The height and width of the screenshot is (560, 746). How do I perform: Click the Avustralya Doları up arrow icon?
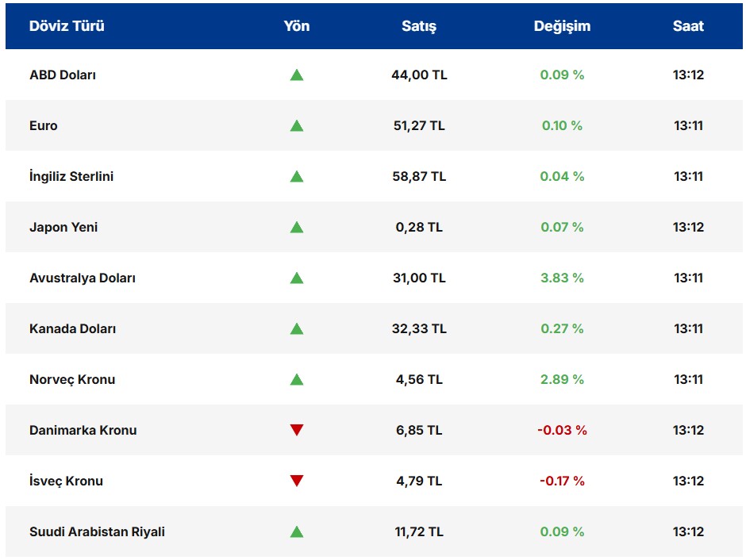pyautogui.click(x=297, y=278)
